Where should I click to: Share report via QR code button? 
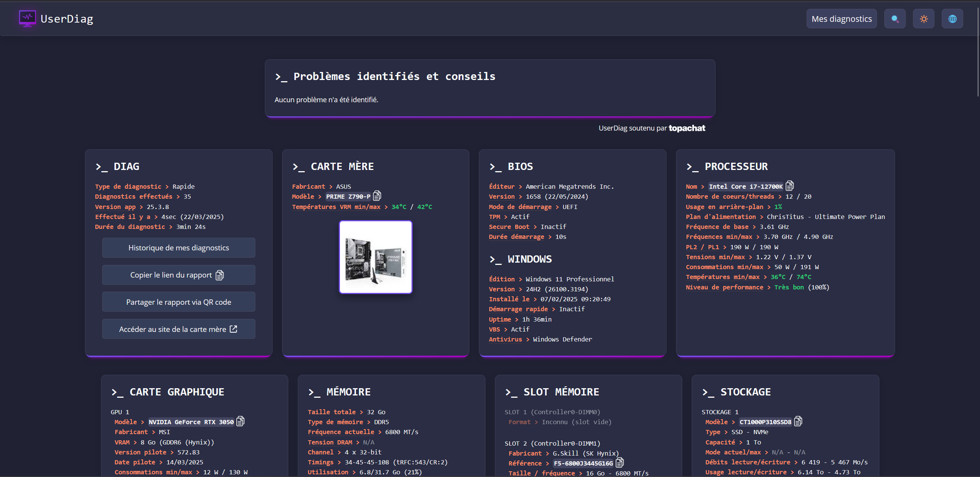(178, 302)
